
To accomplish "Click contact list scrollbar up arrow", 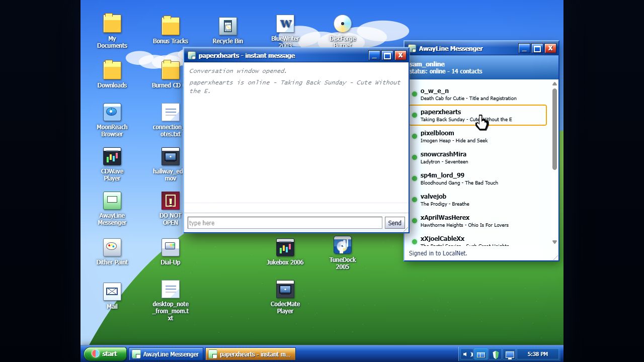I will (x=554, y=84).
